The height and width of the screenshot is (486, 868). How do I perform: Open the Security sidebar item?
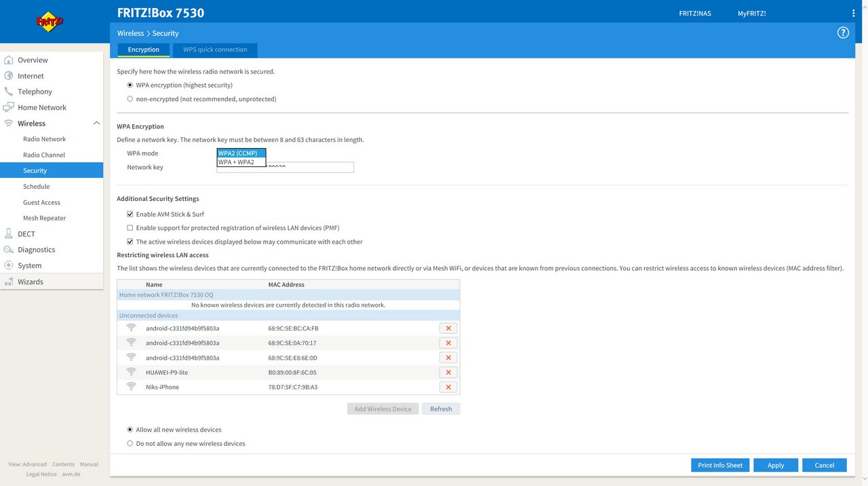[52, 170]
